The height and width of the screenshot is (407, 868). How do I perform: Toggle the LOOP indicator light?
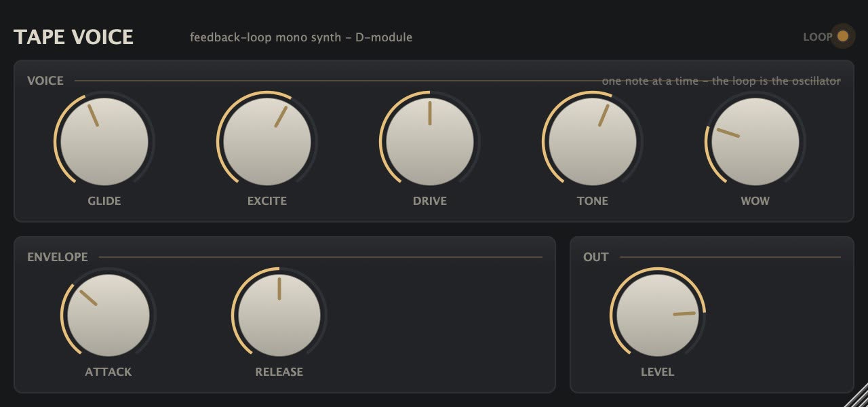click(843, 37)
